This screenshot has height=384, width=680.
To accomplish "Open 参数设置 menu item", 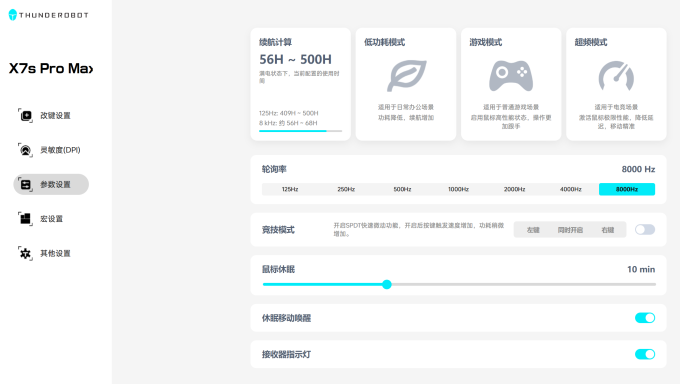I will 51,184.
